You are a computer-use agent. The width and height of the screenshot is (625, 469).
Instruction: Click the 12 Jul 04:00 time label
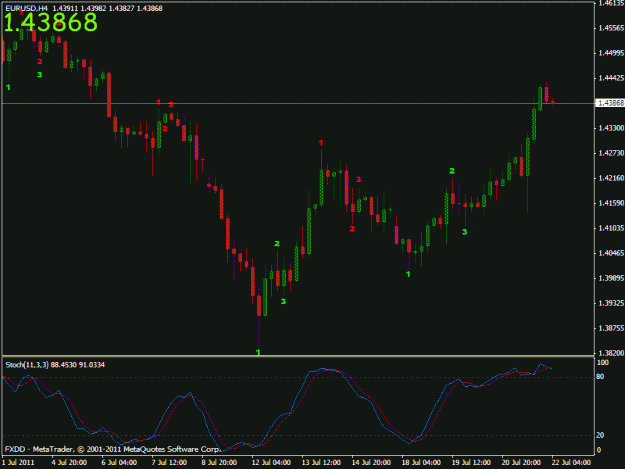pos(271,462)
